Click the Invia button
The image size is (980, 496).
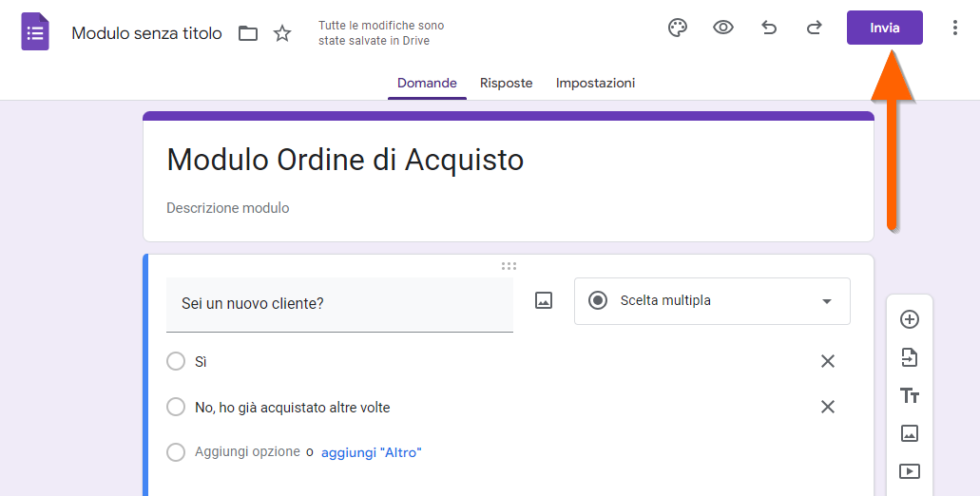click(884, 28)
